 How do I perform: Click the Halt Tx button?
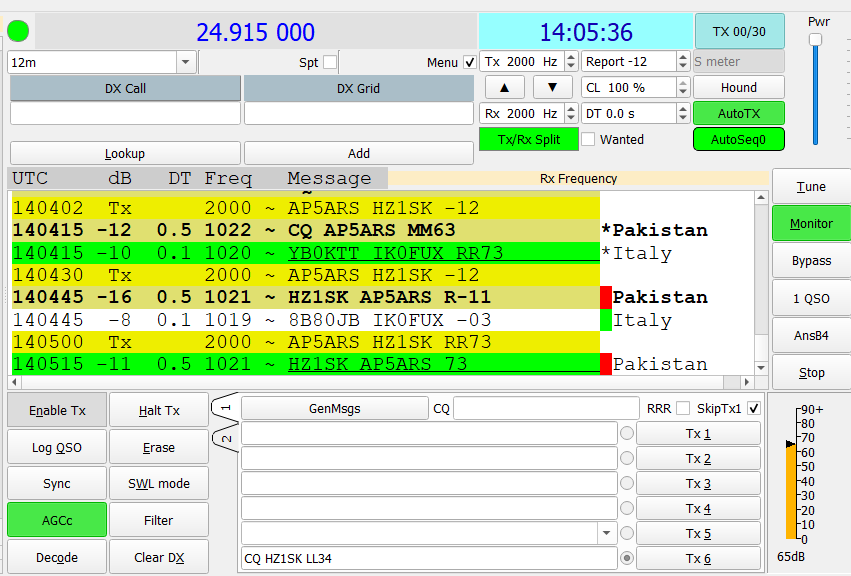pos(159,410)
